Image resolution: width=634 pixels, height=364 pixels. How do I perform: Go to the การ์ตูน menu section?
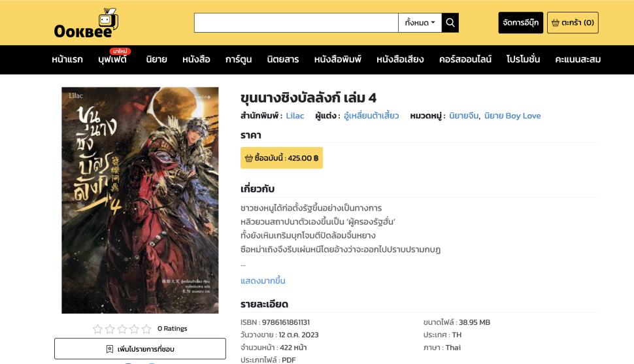point(239,59)
